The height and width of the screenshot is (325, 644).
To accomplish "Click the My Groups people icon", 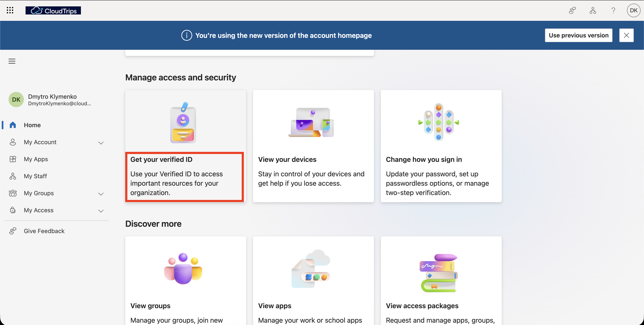I will click(13, 193).
